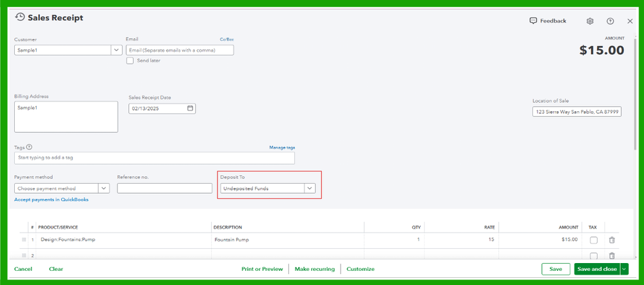
Task: Open Print or Preview
Action: tap(262, 269)
